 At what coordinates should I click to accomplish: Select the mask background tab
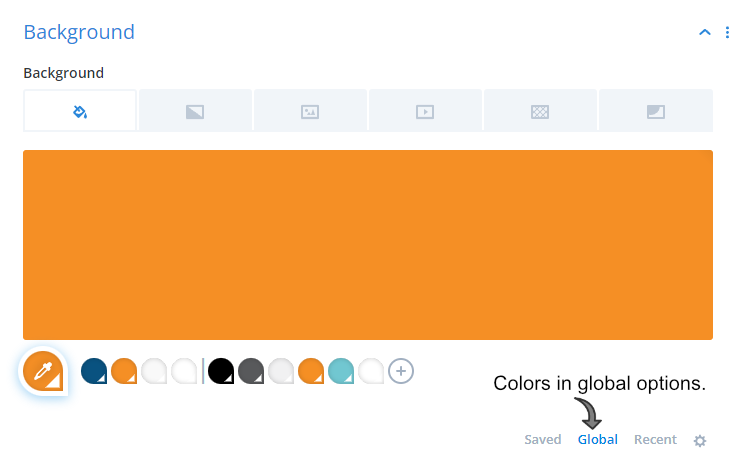[656, 111]
